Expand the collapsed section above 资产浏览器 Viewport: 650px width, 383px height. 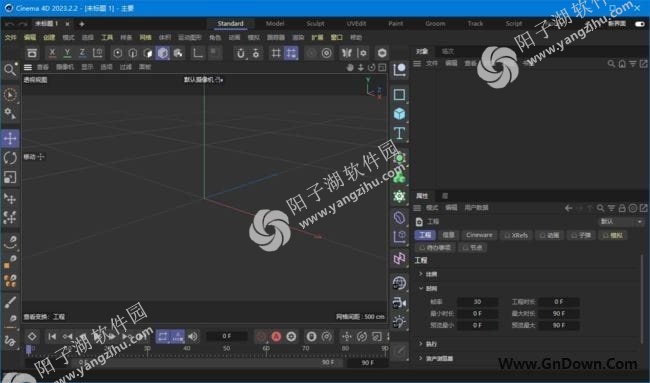[421, 344]
